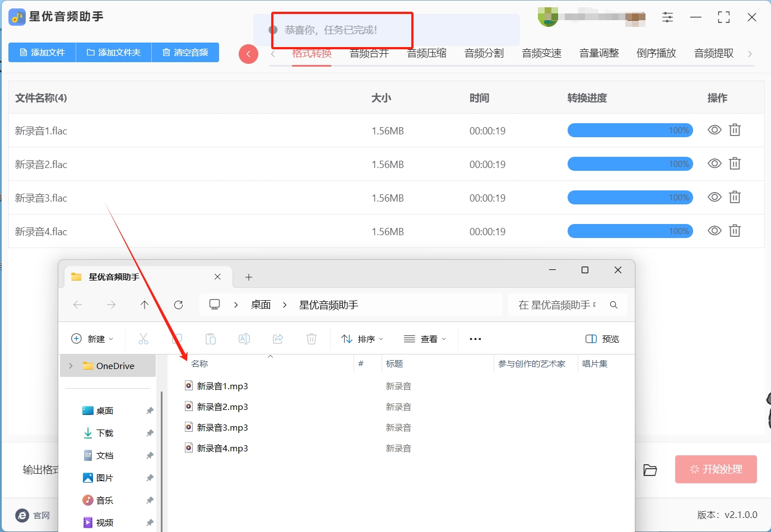Click the 添加文件夹 button
The image size is (771, 532).
pyautogui.click(x=114, y=52)
